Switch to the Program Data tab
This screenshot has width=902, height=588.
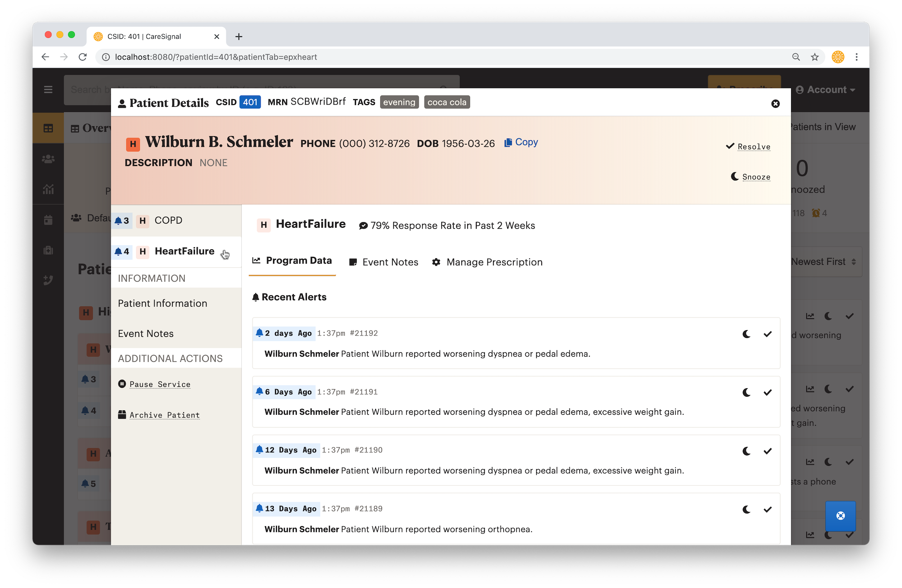pos(292,261)
